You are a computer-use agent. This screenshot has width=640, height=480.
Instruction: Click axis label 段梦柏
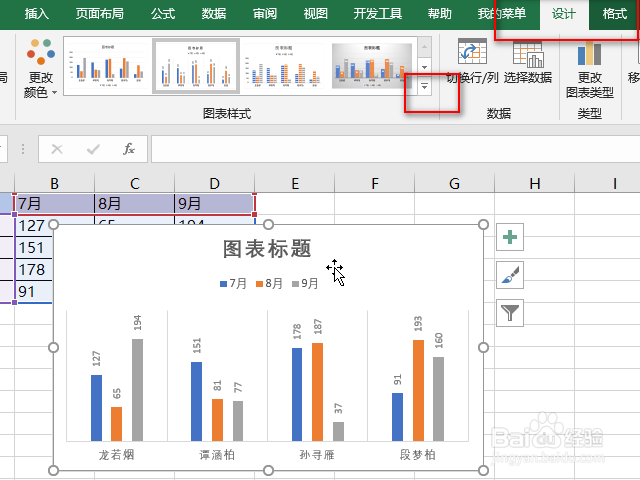tap(418, 454)
